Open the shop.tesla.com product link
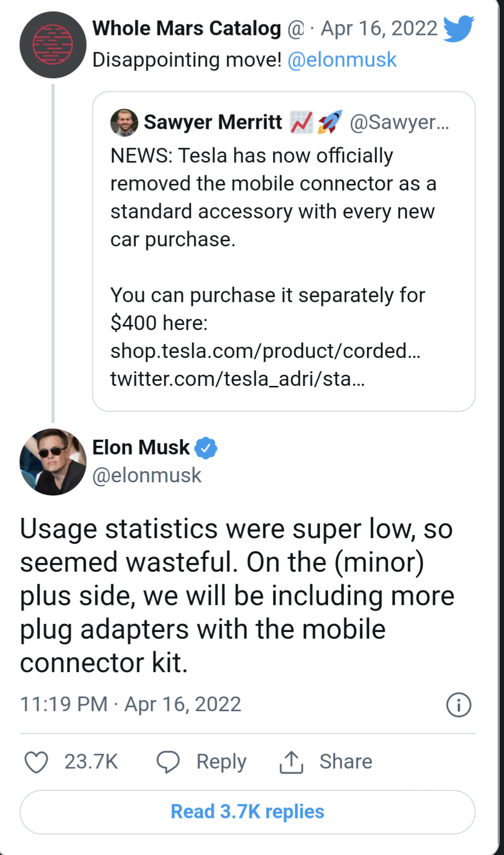Screen dimensions: 504x855 265,351
